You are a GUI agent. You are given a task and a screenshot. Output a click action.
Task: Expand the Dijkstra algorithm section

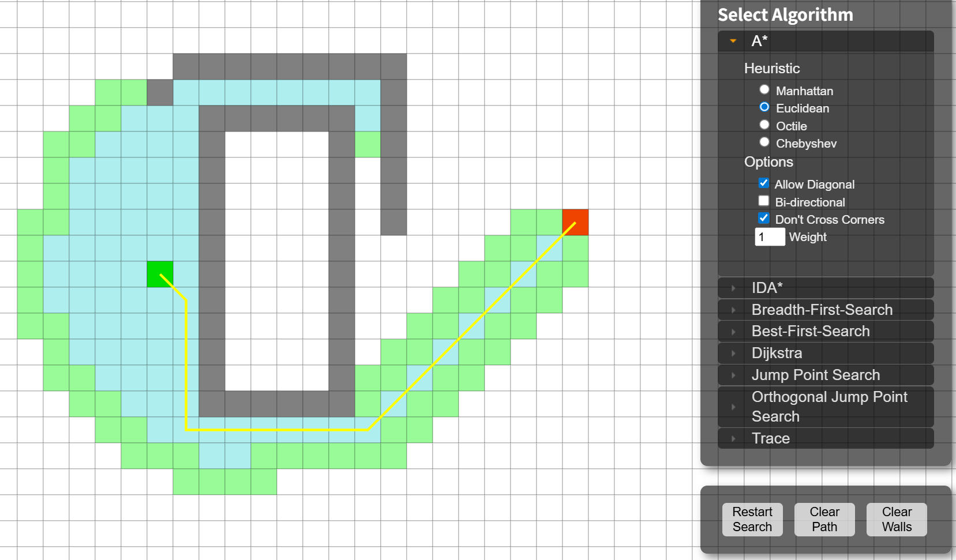826,353
